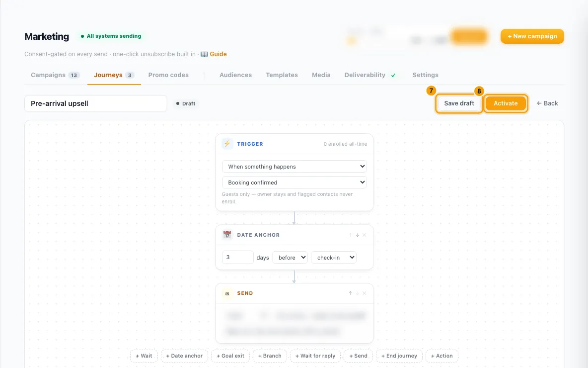This screenshot has height=368, width=588.
Task: Open the Guide link
Action: coord(218,54)
